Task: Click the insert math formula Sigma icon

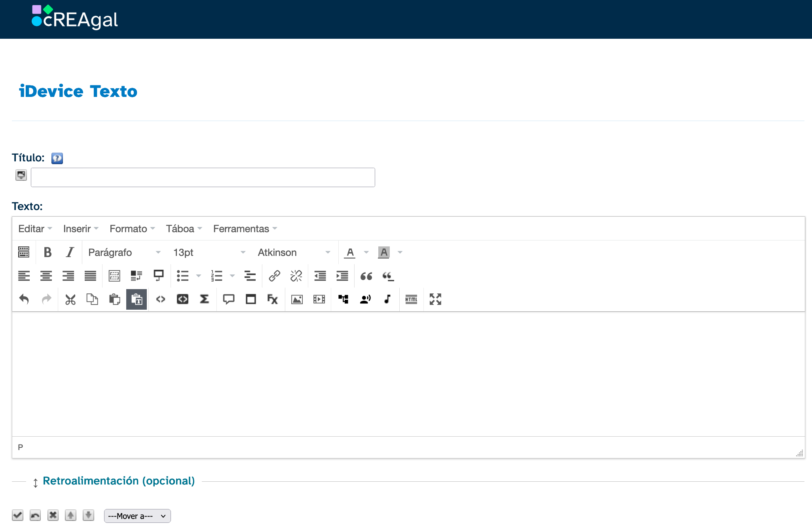Action: [204, 299]
